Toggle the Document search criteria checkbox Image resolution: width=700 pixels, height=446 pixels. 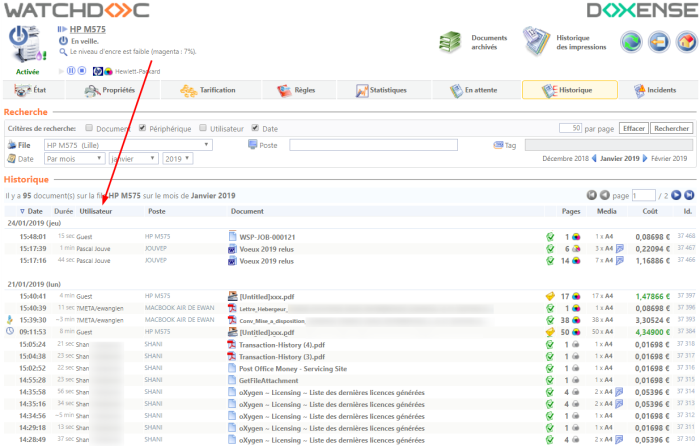90,128
